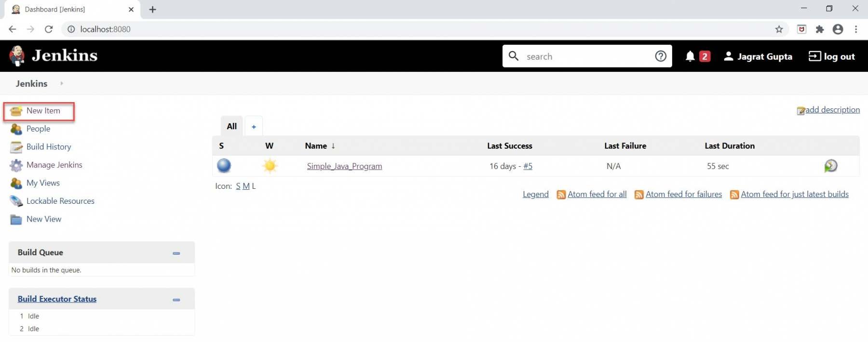Sort by Last Success column

coord(510,146)
